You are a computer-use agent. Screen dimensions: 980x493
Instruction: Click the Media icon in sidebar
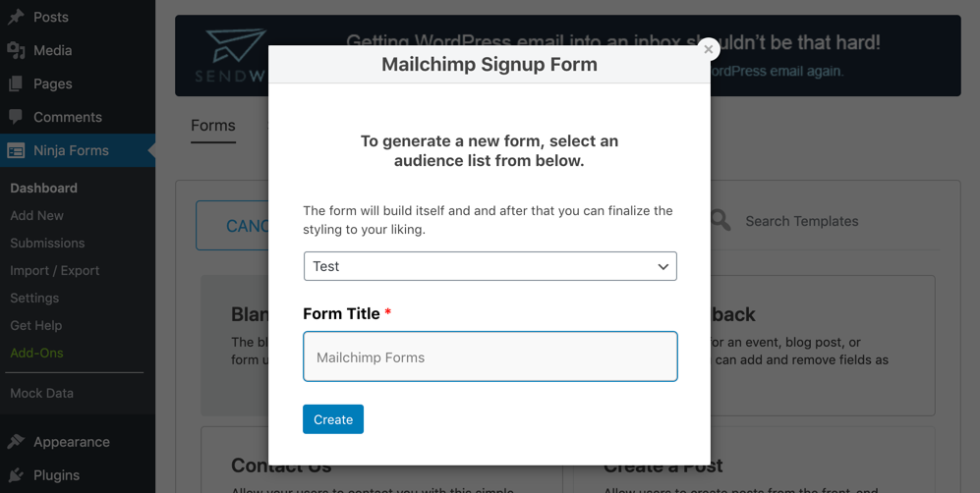coord(16,50)
